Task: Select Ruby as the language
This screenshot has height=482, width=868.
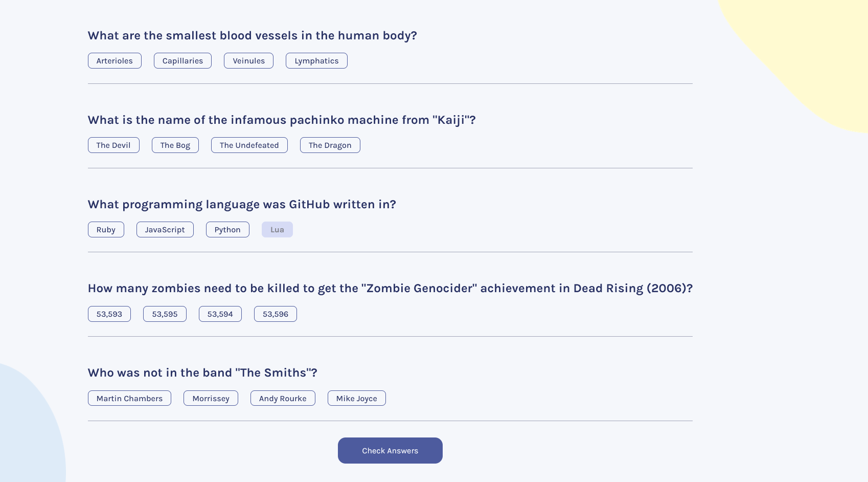Action: (x=106, y=230)
